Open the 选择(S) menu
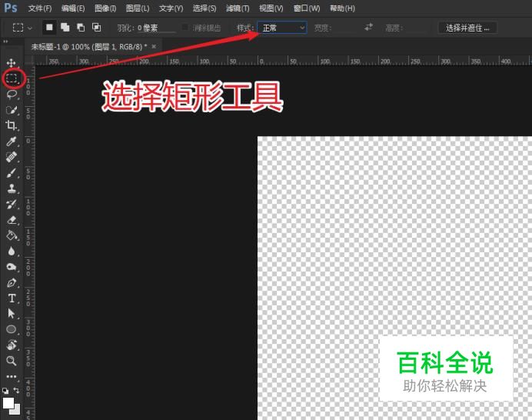 [x=204, y=8]
